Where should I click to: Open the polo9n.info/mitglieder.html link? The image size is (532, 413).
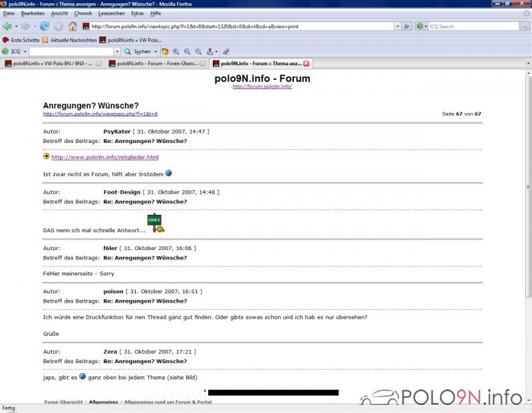tap(105, 158)
